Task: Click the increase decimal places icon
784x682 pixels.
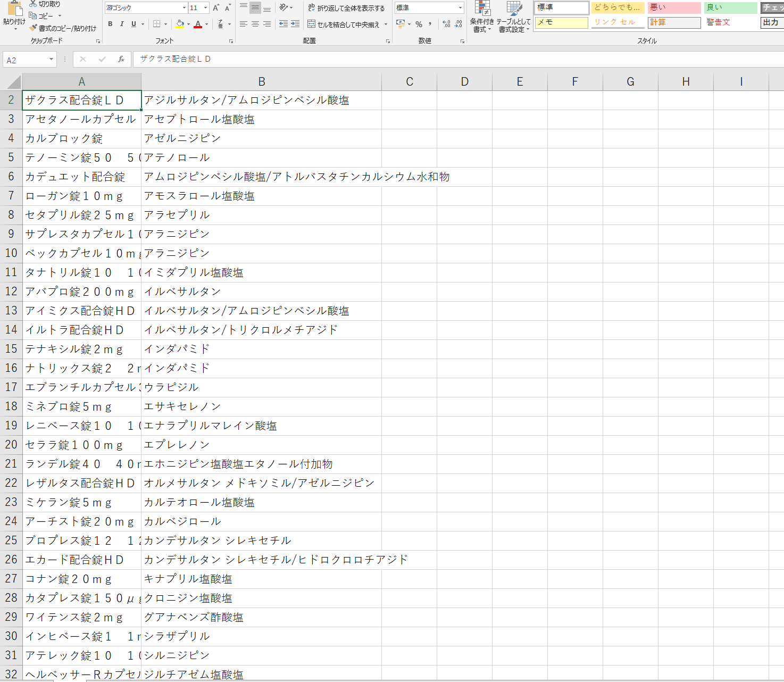Action: click(446, 24)
